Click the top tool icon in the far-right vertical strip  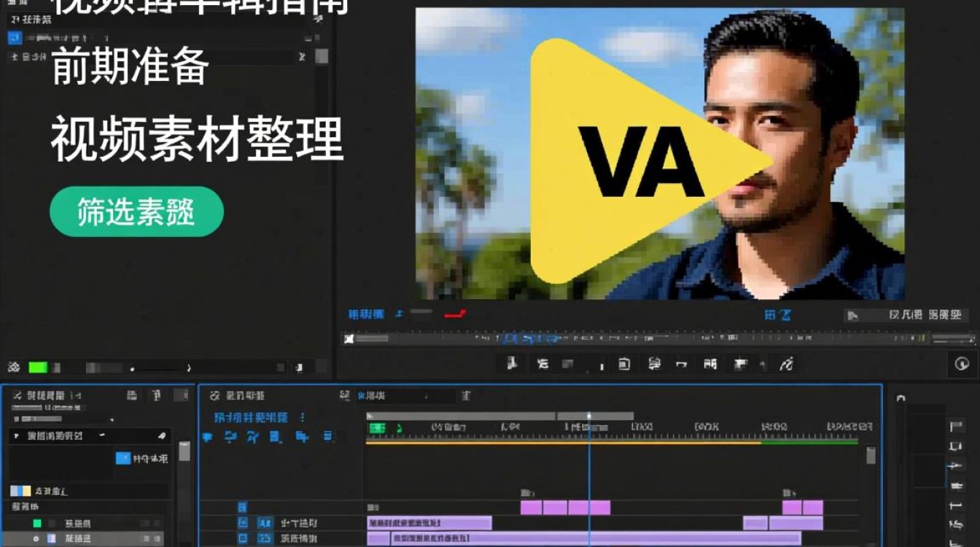(x=956, y=426)
